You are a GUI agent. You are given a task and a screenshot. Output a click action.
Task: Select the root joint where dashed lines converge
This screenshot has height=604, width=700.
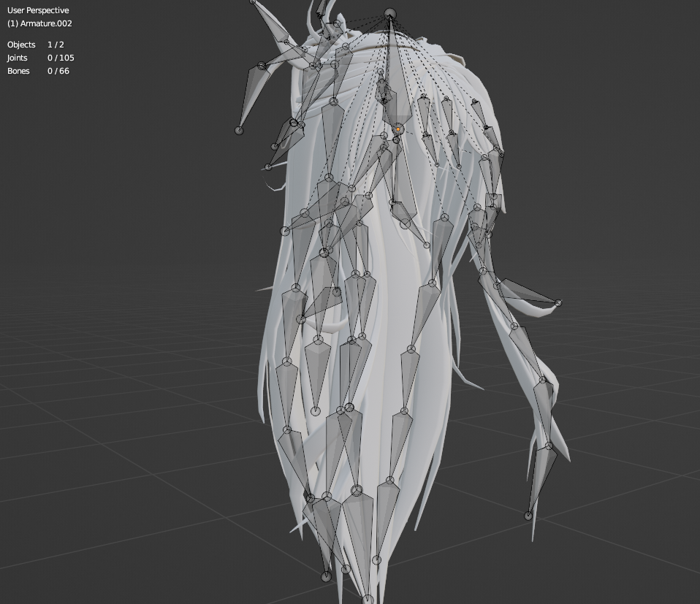coord(389,14)
